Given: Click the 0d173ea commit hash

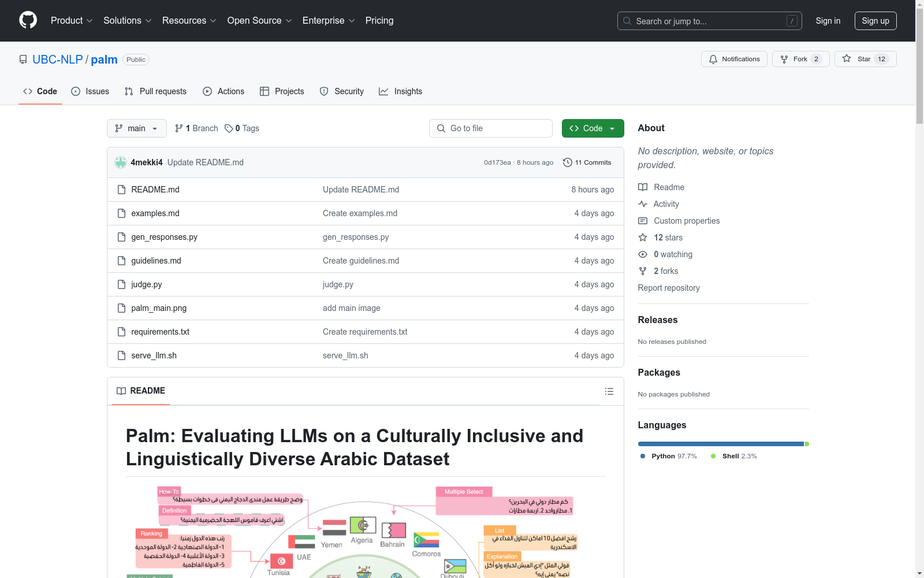Looking at the screenshot, I should tap(497, 162).
